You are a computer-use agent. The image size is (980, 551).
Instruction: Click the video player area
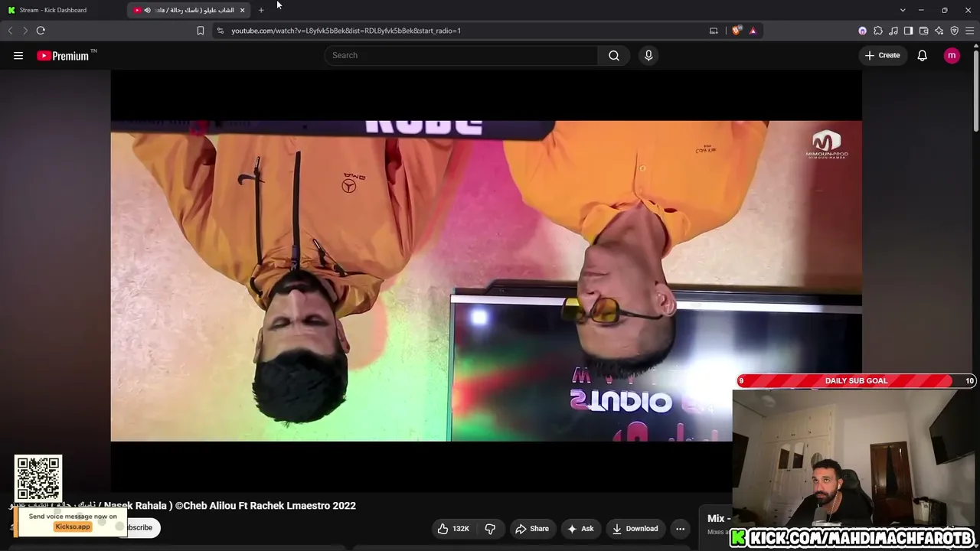486,281
